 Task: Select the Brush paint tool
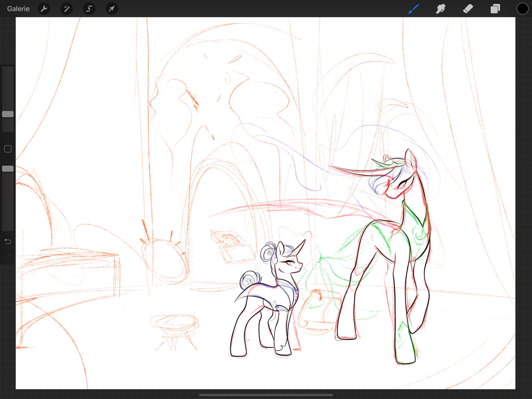pos(414,9)
